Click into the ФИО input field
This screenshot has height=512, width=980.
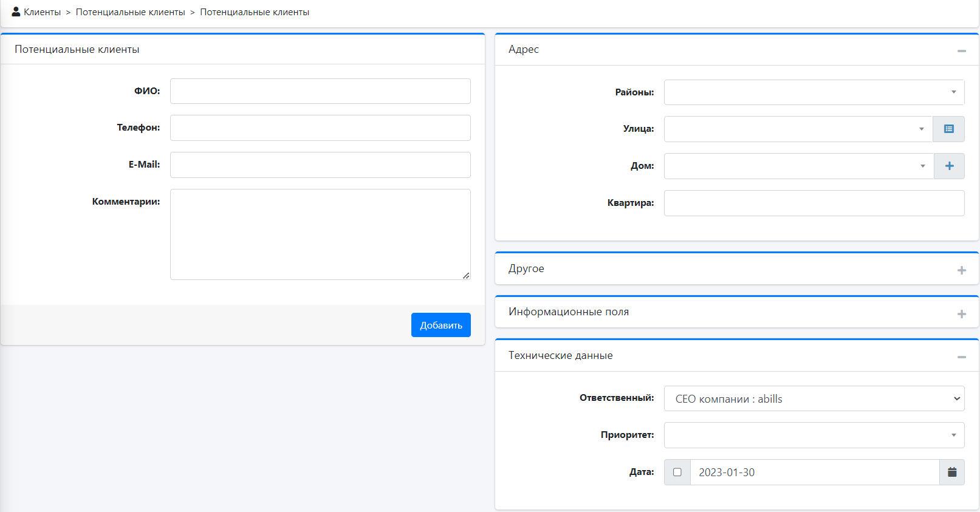[320, 91]
